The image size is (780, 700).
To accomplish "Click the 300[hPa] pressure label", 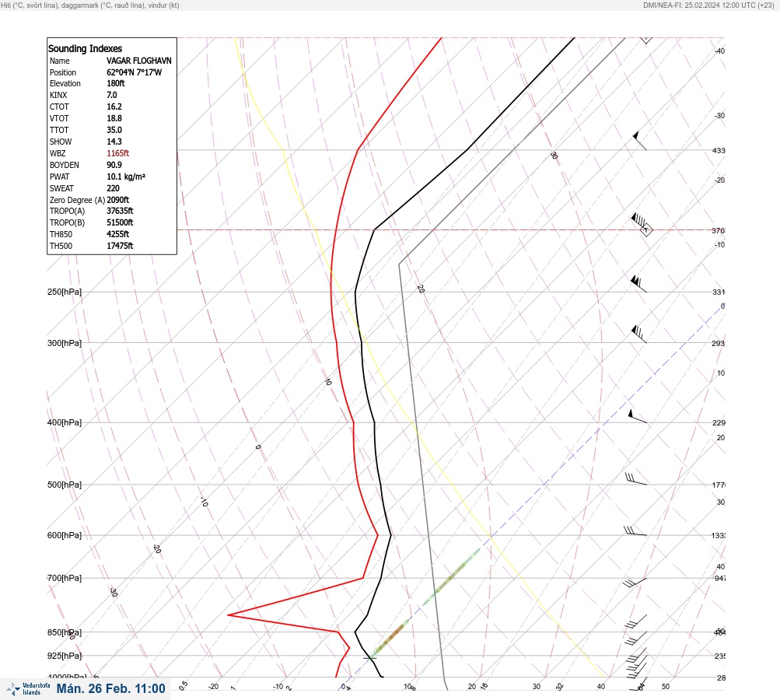I will (65, 343).
